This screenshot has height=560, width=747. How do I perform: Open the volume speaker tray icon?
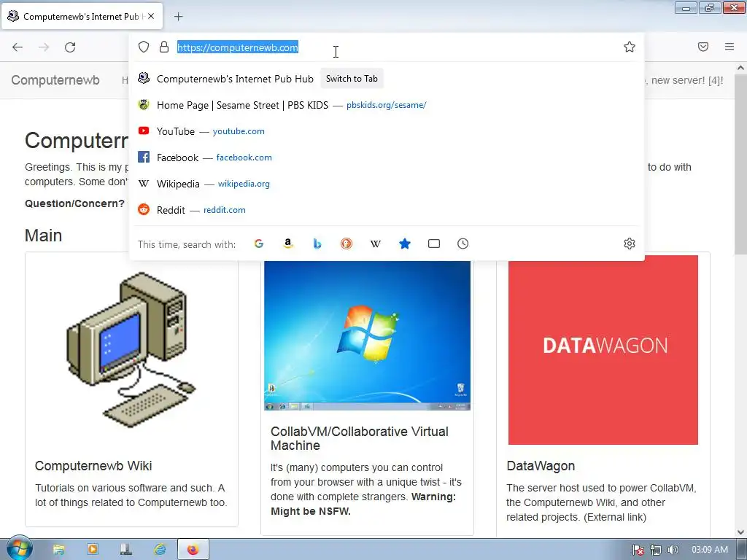pos(673,550)
